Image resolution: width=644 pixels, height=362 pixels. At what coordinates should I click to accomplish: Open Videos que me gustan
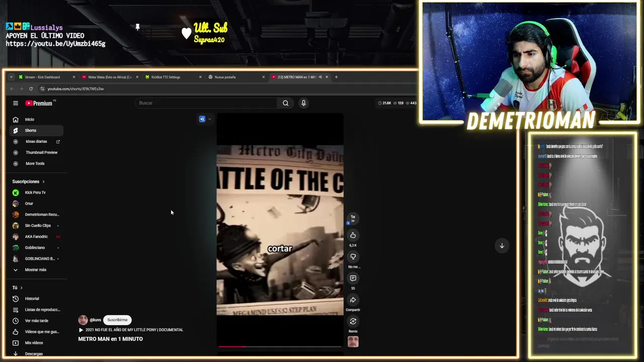[x=36, y=332]
